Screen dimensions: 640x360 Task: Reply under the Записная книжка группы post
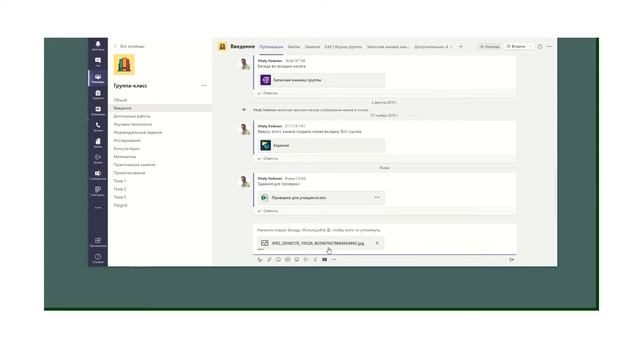(x=268, y=93)
